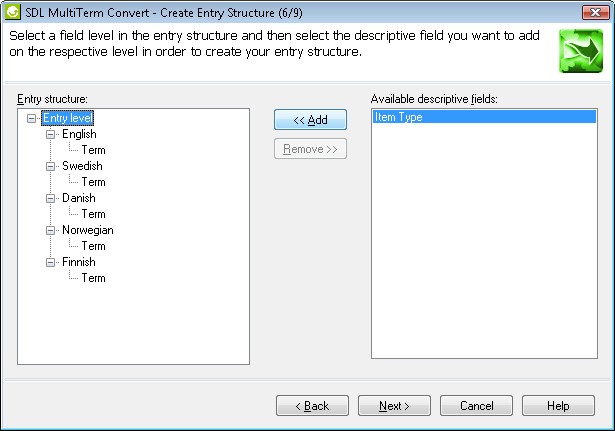Go to the previous step with Back
The height and width of the screenshot is (431, 615).
(x=312, y=406)
